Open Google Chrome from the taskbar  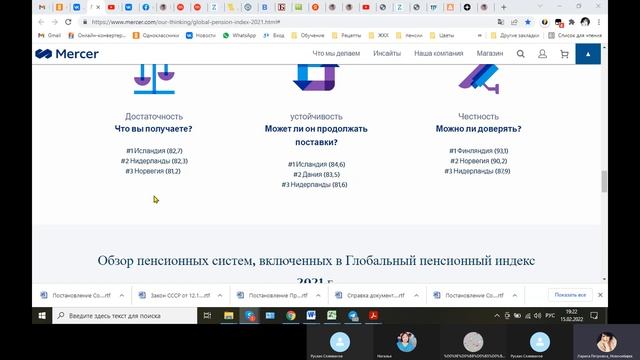pyautogui.click(x=291, y=316)
